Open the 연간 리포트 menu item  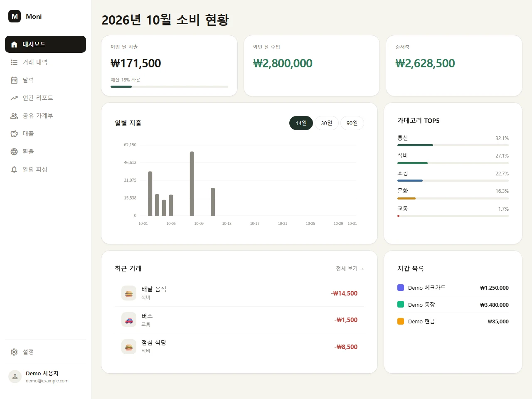[45, 98]
